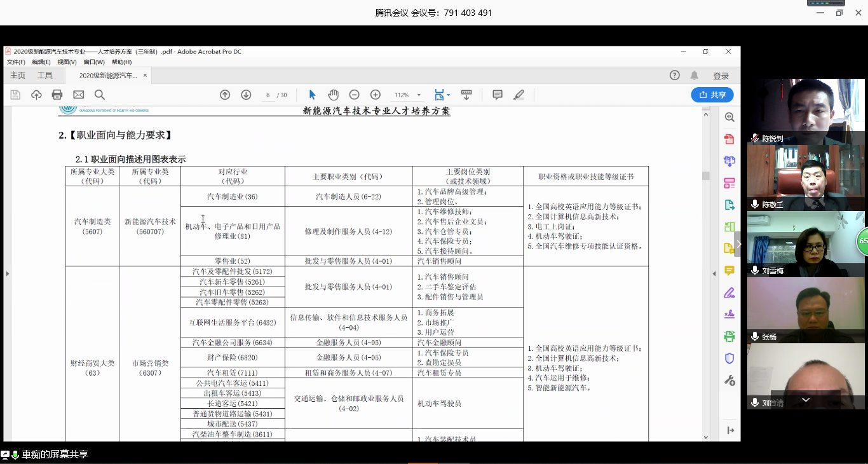
Task: Switch to the 工具 tab
Action: 45,76
